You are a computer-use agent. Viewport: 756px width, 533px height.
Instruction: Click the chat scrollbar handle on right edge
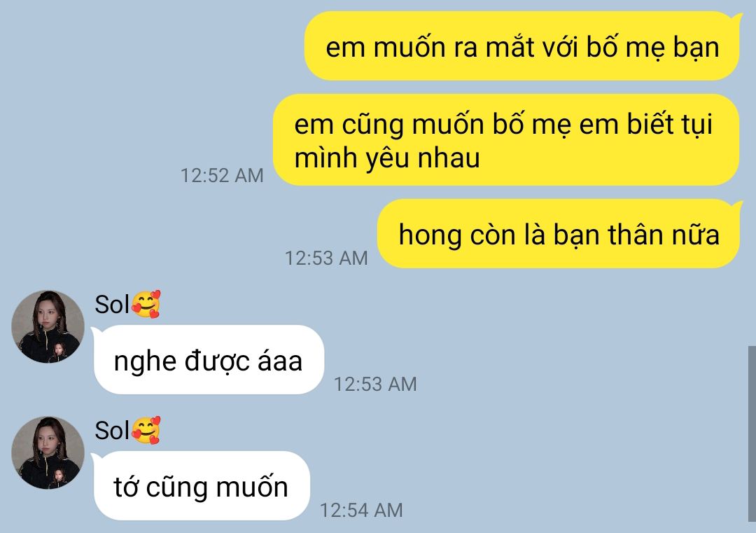(752, 434)
